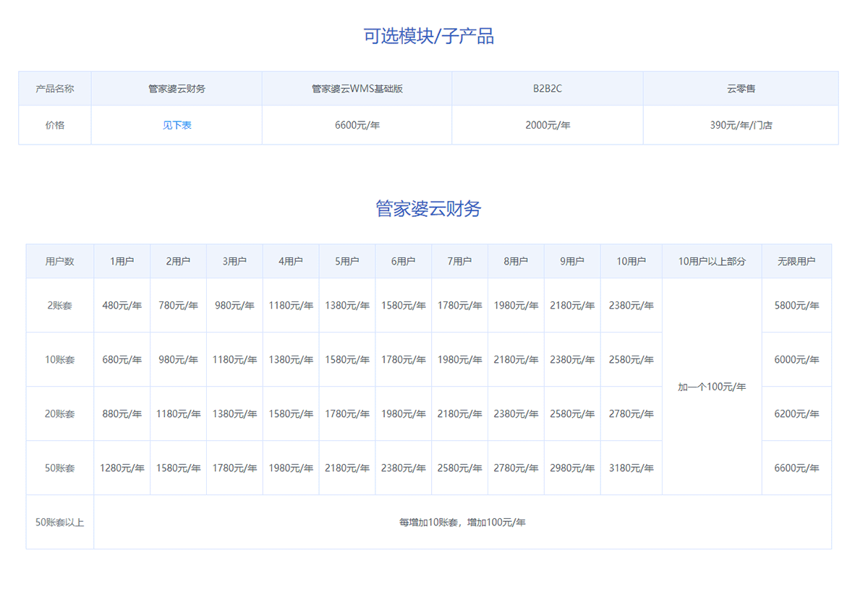Select the 2账套 row label
Screen dimensions: 868x592
[x=60, y=306]
